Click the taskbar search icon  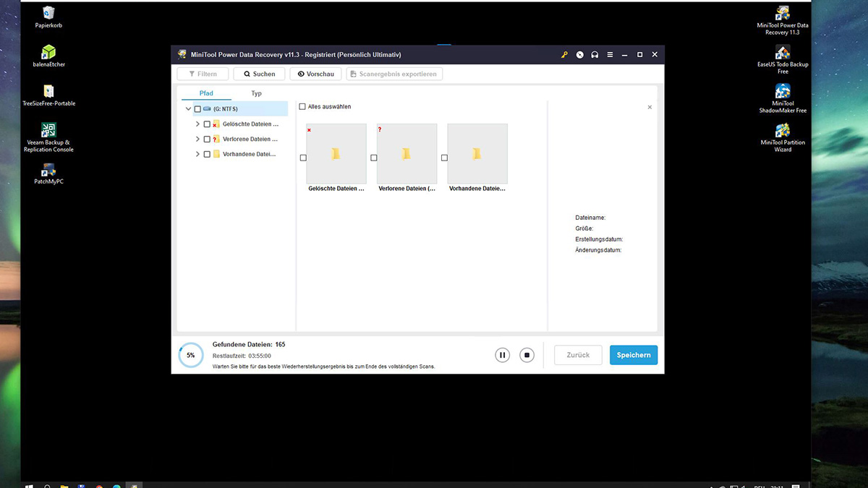click(x=48, y=486)
